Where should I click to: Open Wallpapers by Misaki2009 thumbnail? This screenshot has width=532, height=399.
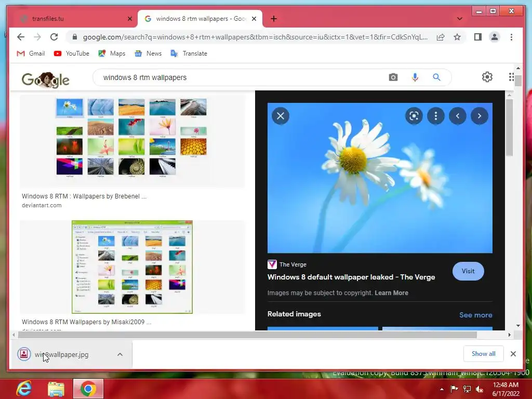pos(132,267)
